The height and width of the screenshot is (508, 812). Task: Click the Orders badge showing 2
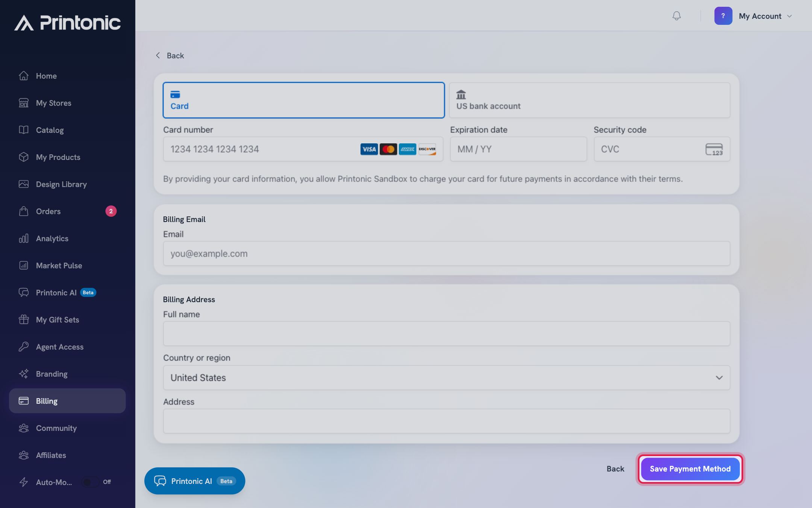pos(111,211)
